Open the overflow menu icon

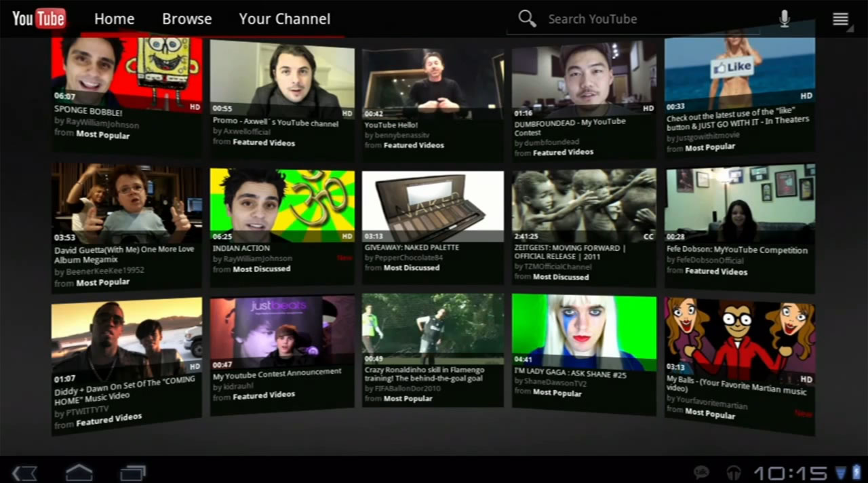coord(841,19)
